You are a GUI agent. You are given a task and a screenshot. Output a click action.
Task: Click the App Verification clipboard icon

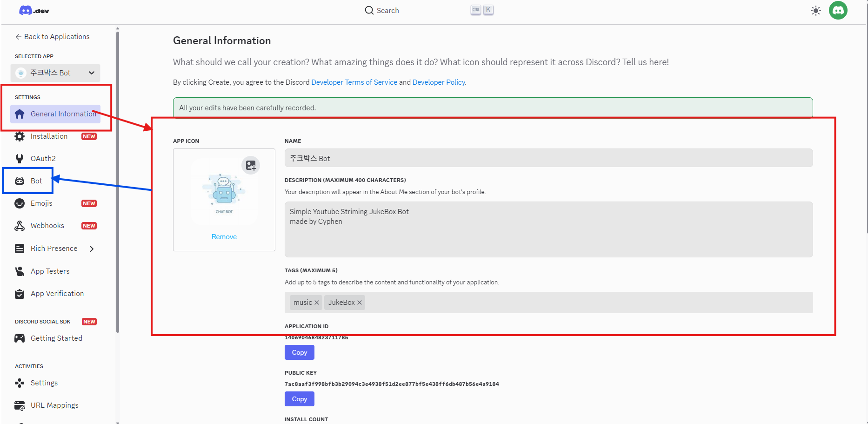(20, 294)
